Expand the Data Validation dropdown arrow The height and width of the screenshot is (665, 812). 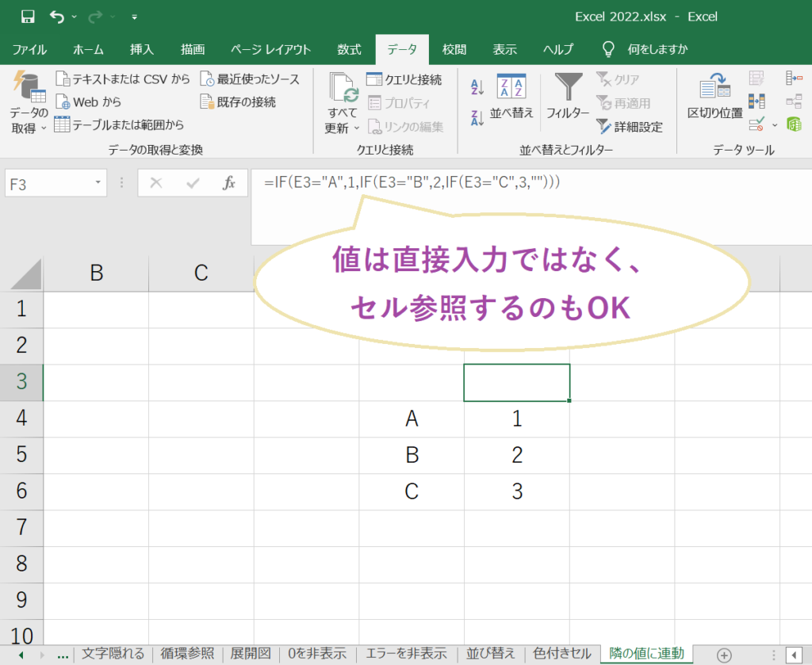tap(773, 124)
